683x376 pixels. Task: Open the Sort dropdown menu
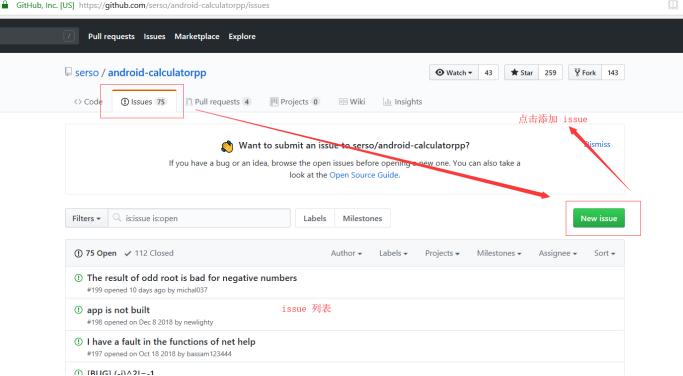point(605,253)
